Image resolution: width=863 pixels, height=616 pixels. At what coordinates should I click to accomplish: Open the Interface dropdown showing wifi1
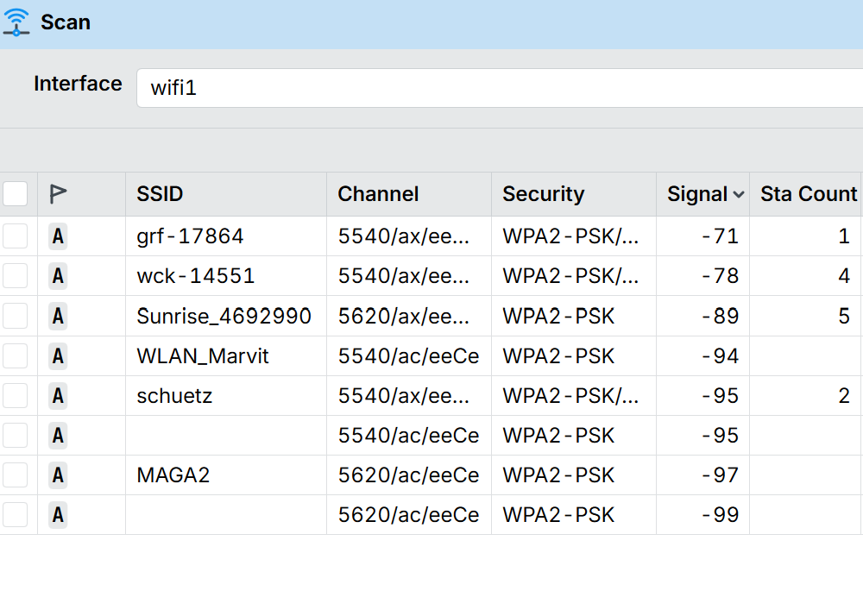tap(499, 88)
